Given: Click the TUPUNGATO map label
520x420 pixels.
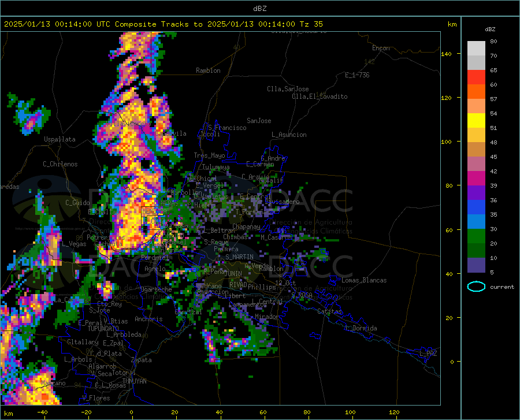Looking at the screenshot, I should click(103, 329).
